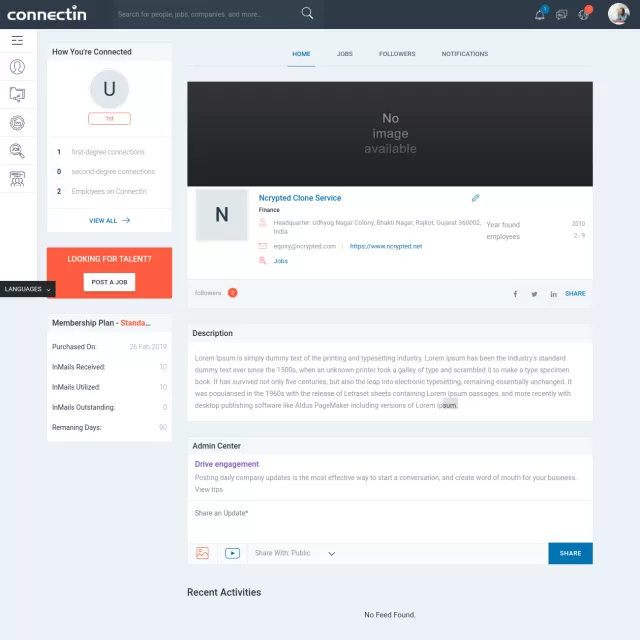This screenshot has width=640, height=640.
Task: Click the headquarters location icon
Action: click(x=263, y=223)
